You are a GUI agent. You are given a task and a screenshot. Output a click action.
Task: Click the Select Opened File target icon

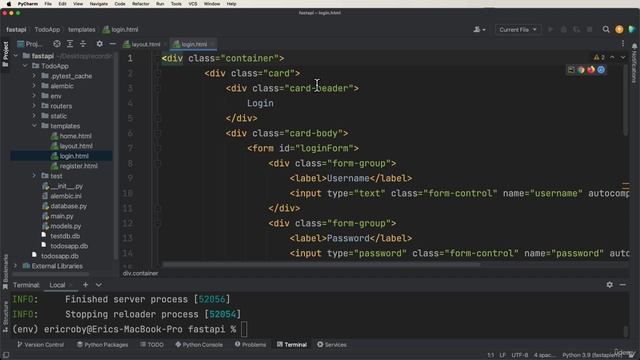57,44
